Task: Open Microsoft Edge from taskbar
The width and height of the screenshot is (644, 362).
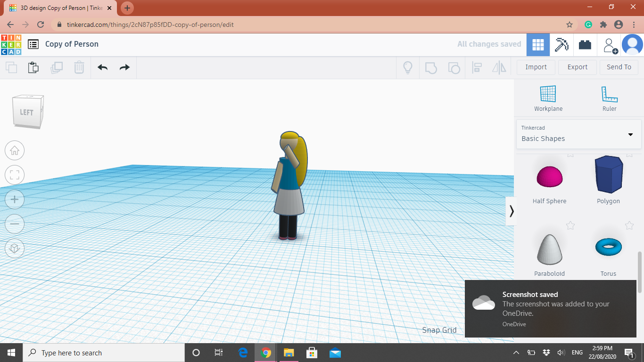Action: 243,353
